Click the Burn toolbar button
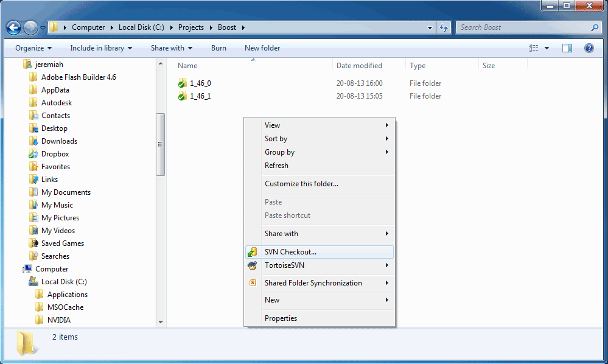The height and width of the screenshot is (364, 608). pyautogui.click(x=218, y=48)
